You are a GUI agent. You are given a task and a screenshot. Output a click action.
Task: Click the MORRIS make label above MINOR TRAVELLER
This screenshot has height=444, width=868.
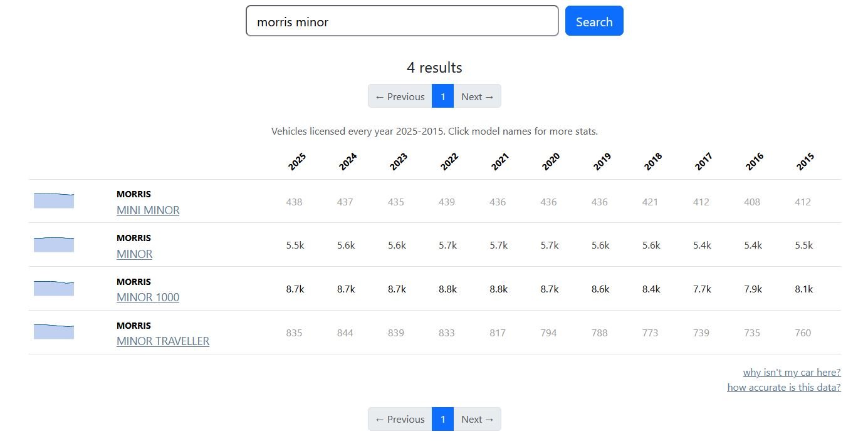click(133, 326)
